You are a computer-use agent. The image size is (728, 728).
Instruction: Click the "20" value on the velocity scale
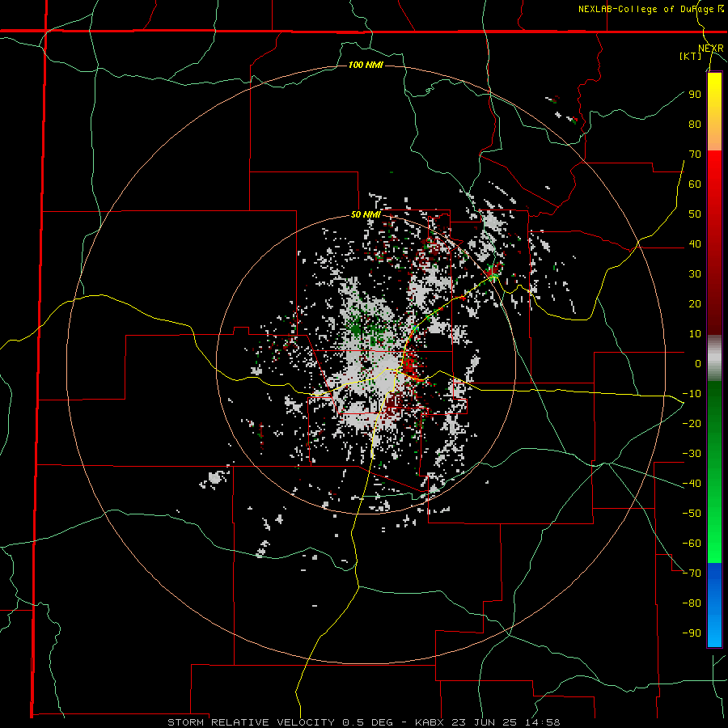tap(695, 303)
